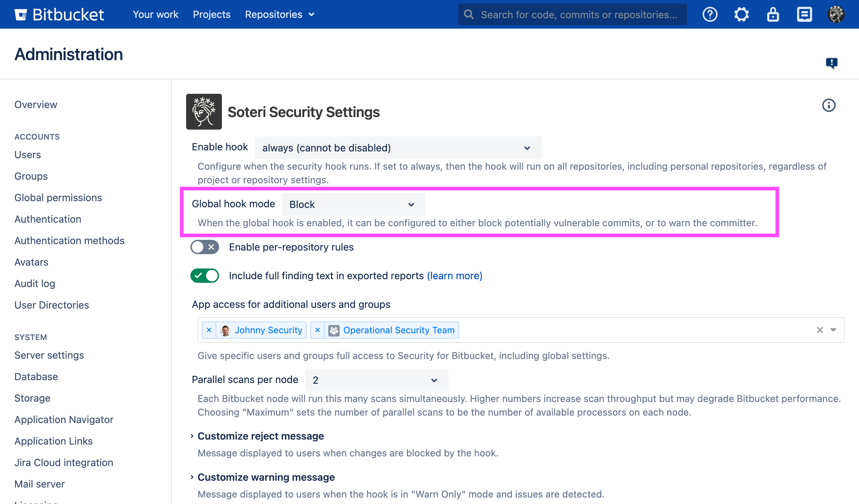The width and height of the screenshot is (859, 504).
Task: Remove Johnny Security from app access
Action: [209, 330]
